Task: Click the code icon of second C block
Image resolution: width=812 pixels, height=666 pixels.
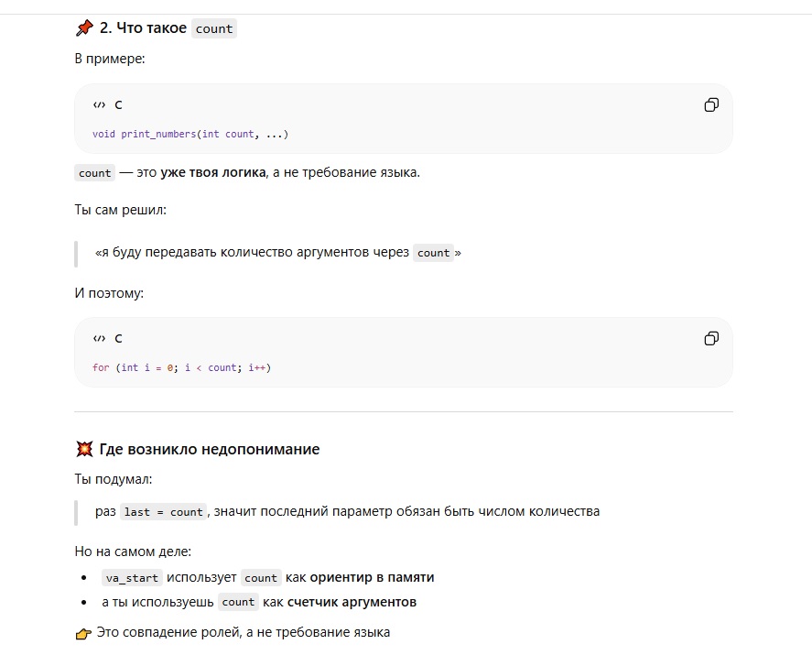Action: (99, 339)
